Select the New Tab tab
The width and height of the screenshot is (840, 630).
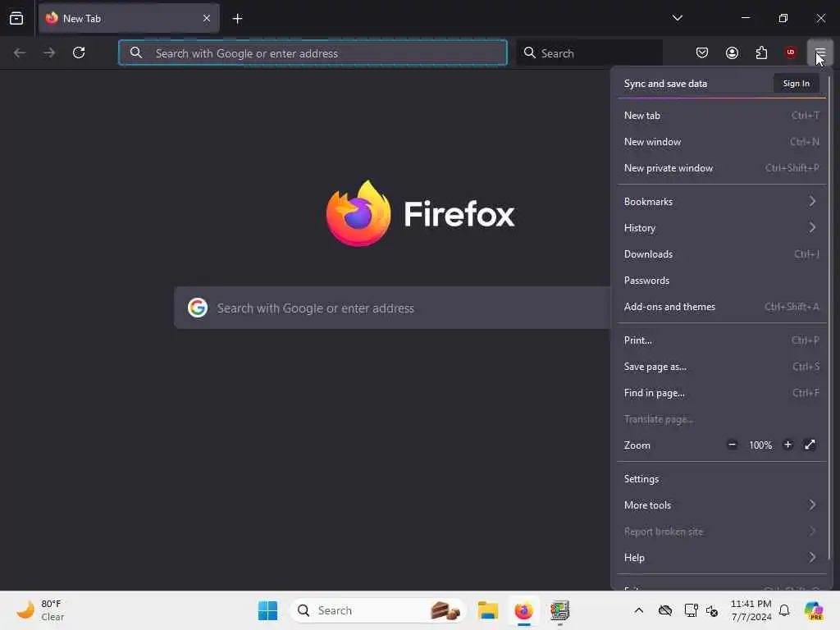pos(129,18)
